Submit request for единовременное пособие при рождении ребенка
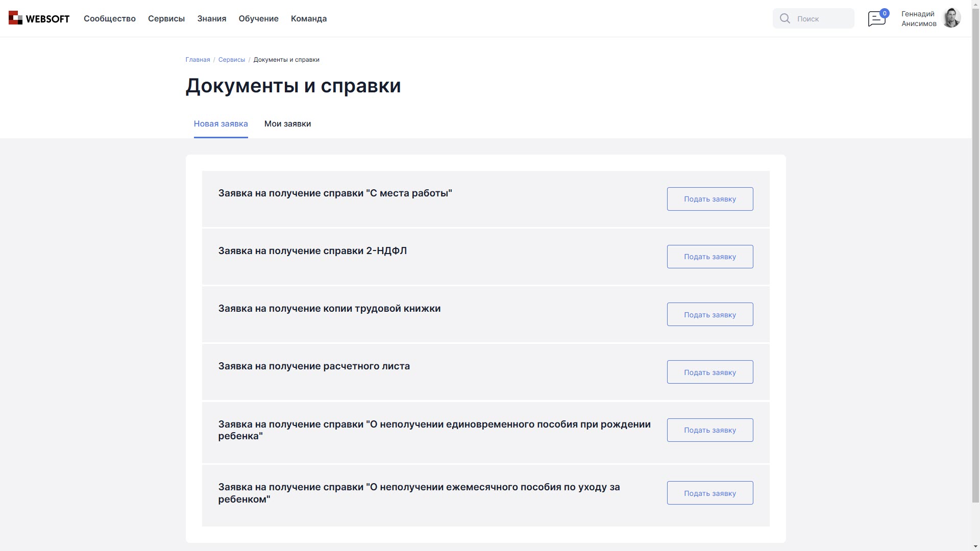Image resolution: width=980 pixels, height=551 pixels. pos(710,430)
